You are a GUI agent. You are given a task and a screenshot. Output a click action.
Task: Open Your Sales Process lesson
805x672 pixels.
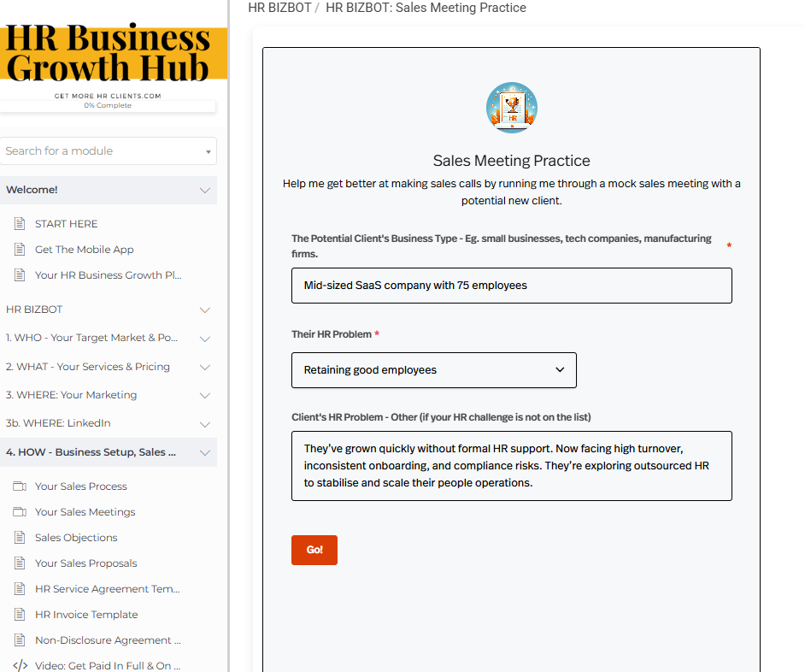[x=80, y=486]
